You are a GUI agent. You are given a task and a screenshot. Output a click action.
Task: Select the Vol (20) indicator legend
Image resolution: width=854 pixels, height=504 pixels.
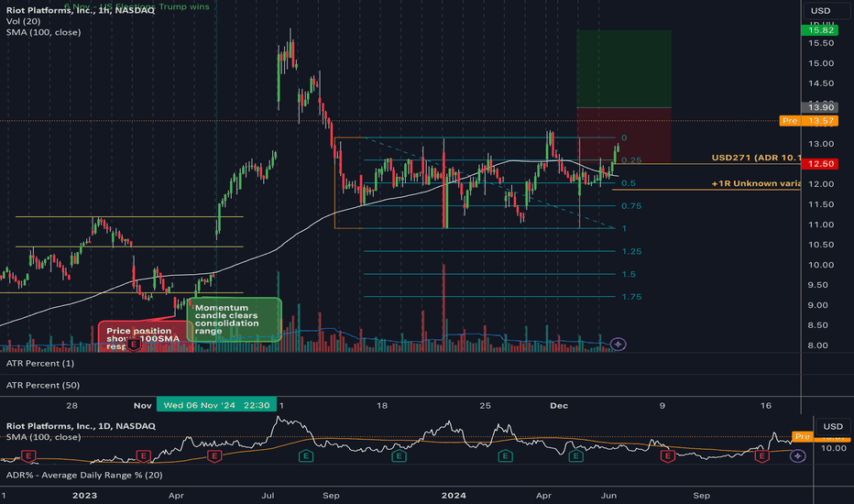click(x=24, y=21)
